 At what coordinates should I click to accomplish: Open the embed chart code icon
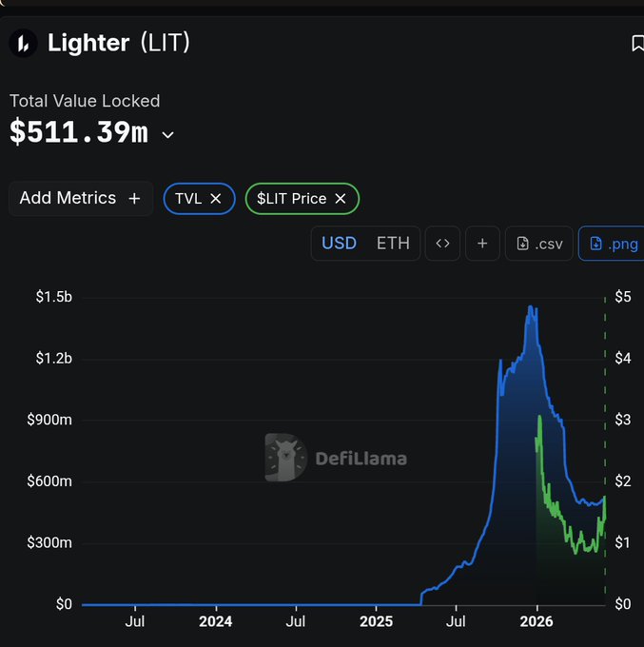[442, 244]
